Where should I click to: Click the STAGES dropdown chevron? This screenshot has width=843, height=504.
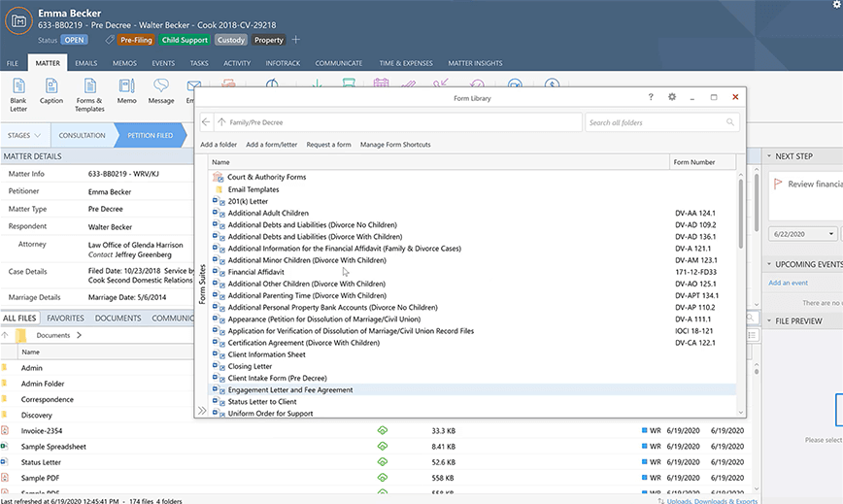coord(38,135)
